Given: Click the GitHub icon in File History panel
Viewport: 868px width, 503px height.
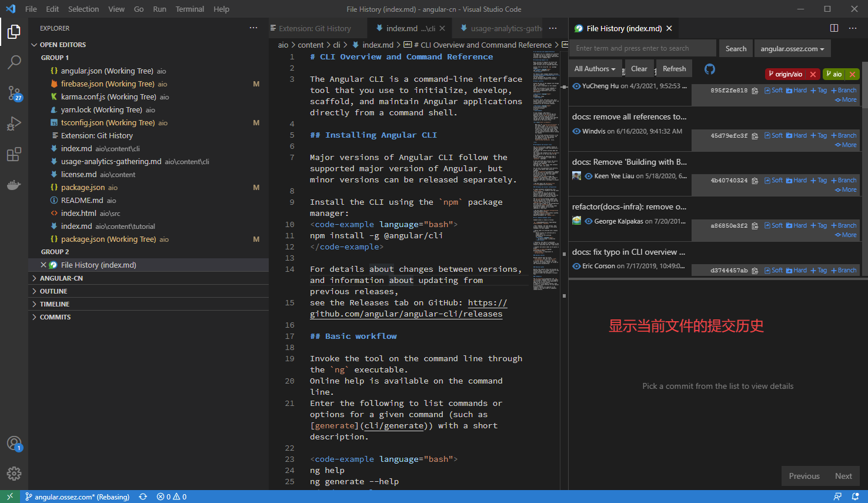Looking at the screenshot, I should 710,69.
